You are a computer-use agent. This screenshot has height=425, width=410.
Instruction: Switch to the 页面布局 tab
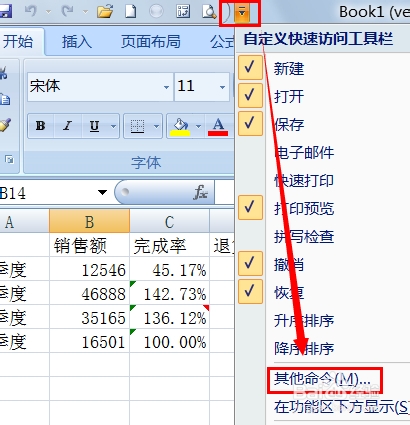coord(151,41)
